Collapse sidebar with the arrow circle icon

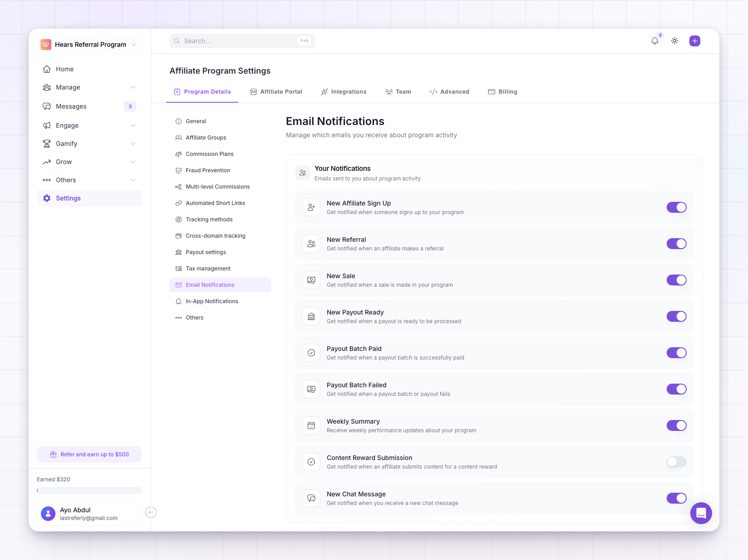click(151, 512)
